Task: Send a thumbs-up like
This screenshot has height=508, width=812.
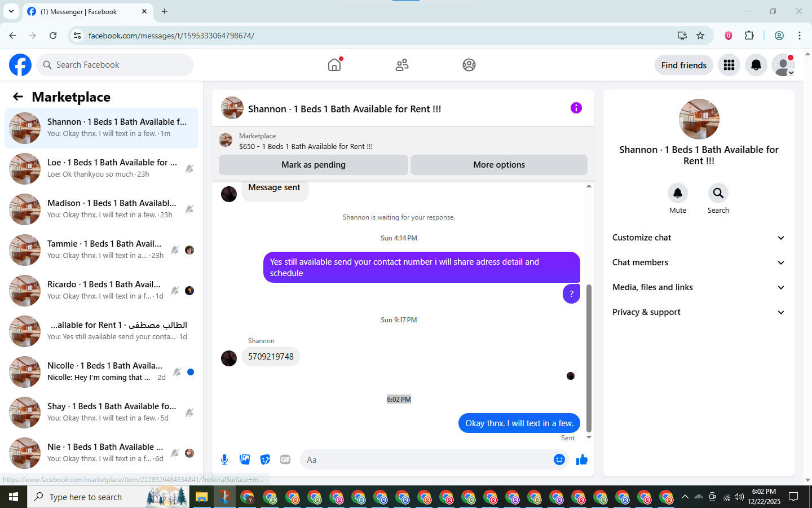Action: [582, 459]
